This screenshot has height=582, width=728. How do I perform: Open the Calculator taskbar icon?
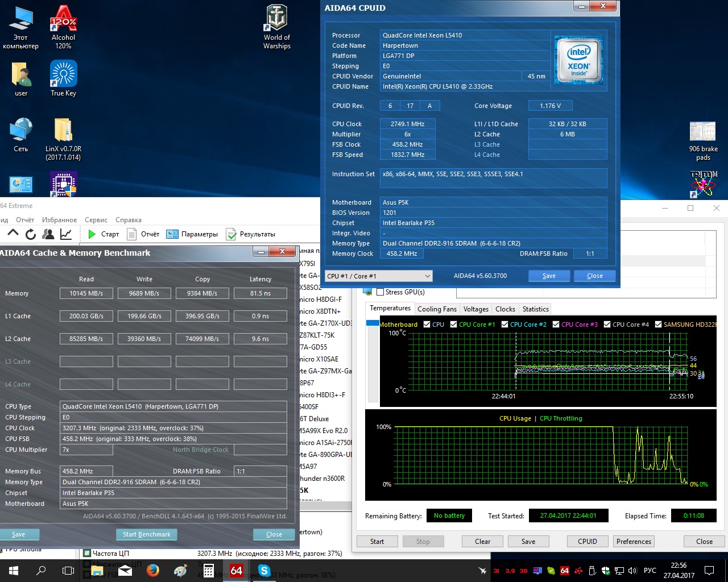pos(209,571)
